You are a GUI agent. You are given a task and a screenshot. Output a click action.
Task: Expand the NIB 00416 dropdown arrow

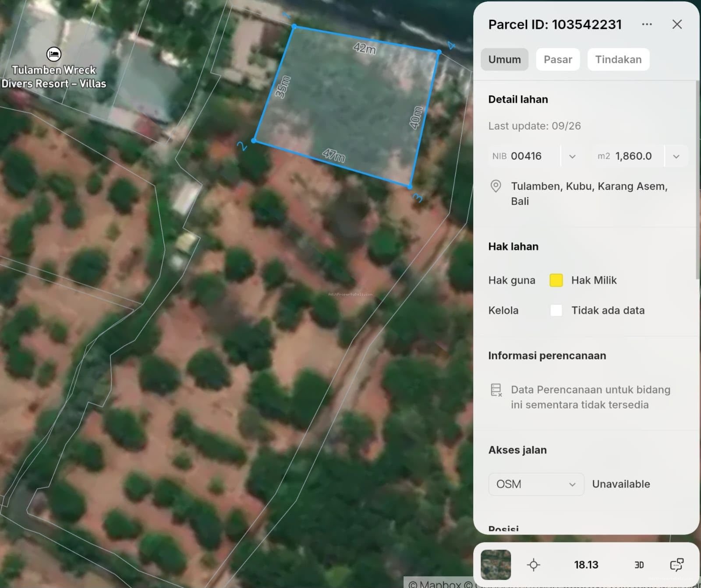(x=572, y=156)
